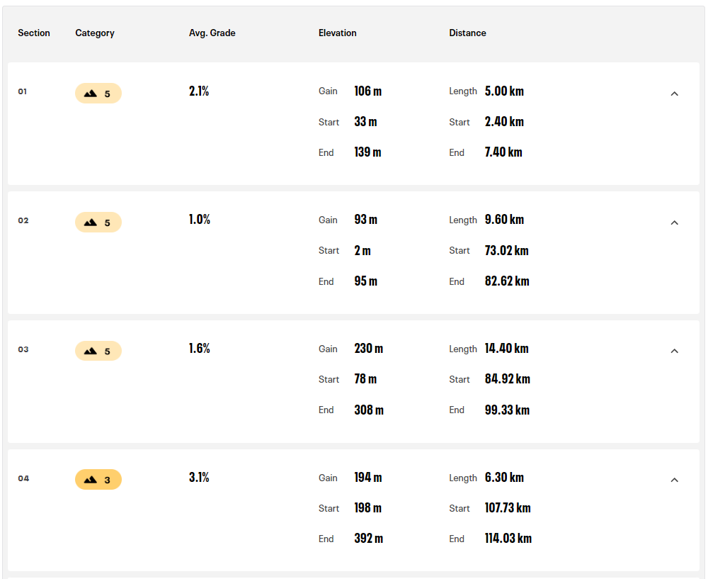Click the 114.03 km end distance
The height and width of the screenshot is (579, 708).
[x=508, y=538]
